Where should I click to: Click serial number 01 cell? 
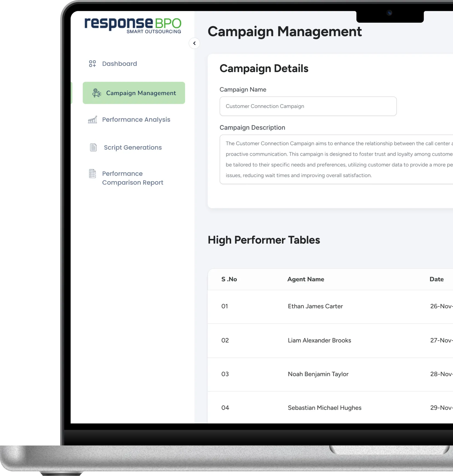click(225, 306)
